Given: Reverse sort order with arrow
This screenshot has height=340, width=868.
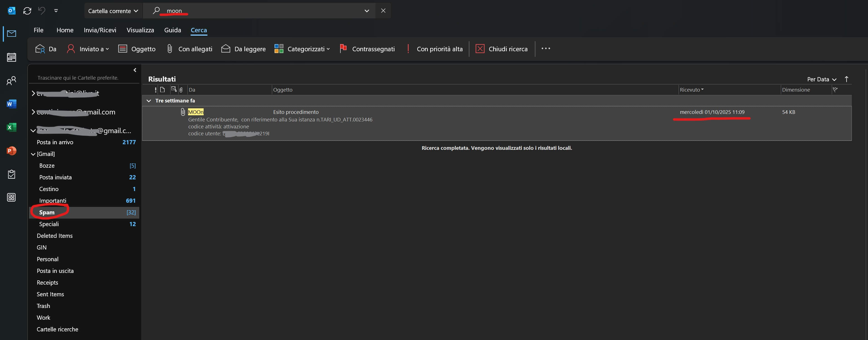Looking at the screenshot, I should 846,79.
